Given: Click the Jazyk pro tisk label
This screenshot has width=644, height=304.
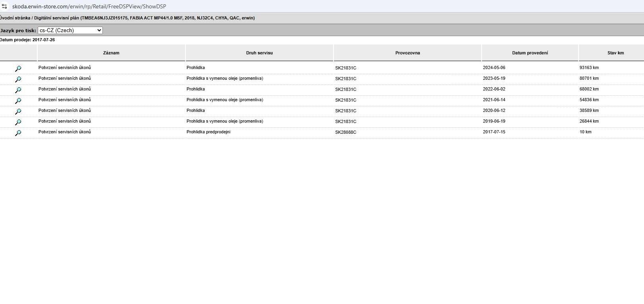Looking at the screenshot, I should tap(18, 31).
